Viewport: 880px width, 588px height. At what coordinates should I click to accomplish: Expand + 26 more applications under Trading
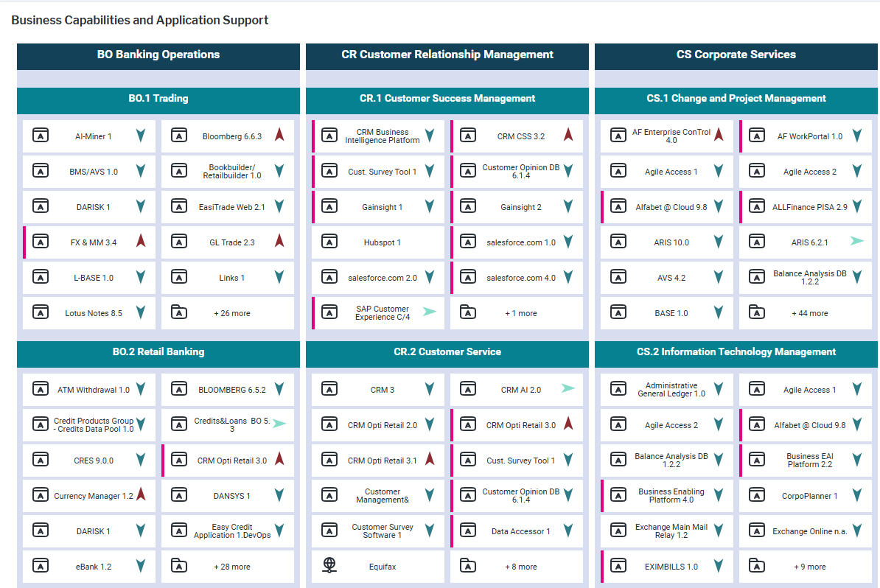pos(231,313)
